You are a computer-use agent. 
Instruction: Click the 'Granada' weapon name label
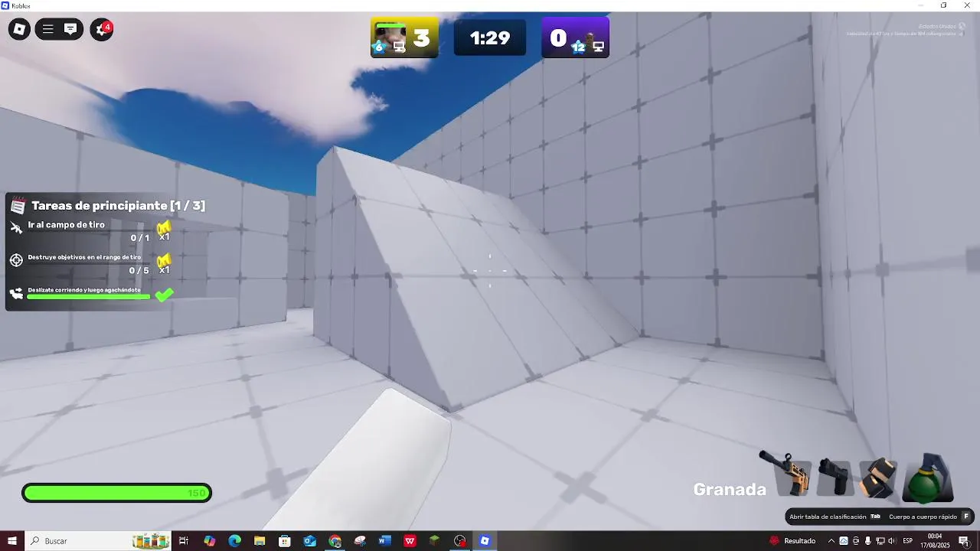[730, 490]
